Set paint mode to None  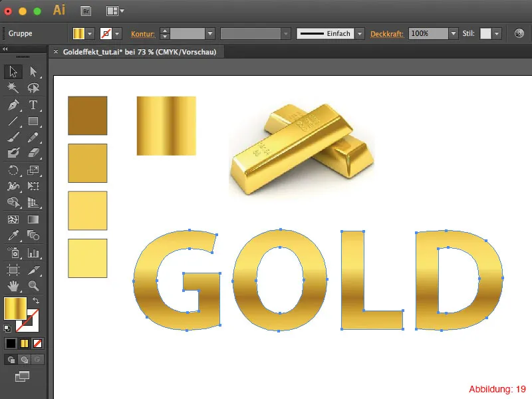(37, 343)
